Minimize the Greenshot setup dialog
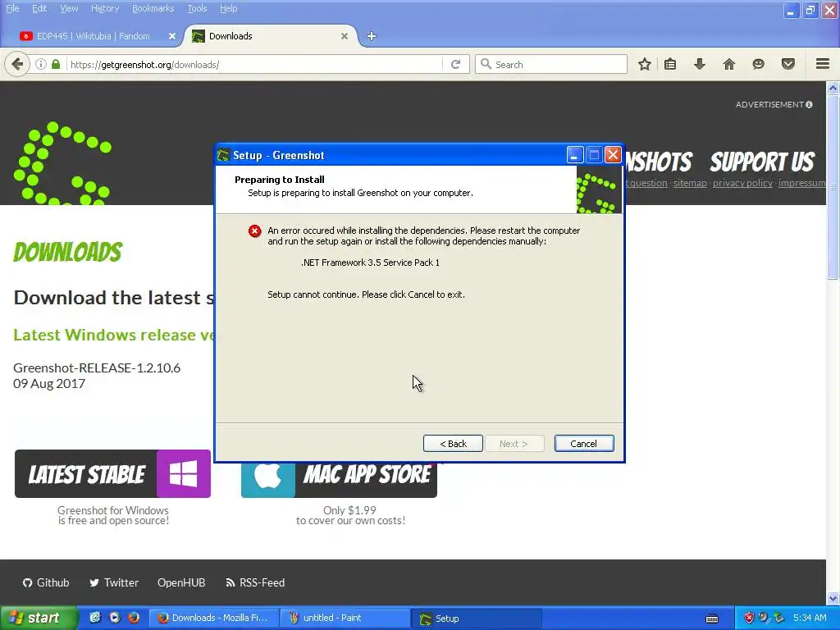The height and width of the screenshot is (630, 840). pos(574,155)
